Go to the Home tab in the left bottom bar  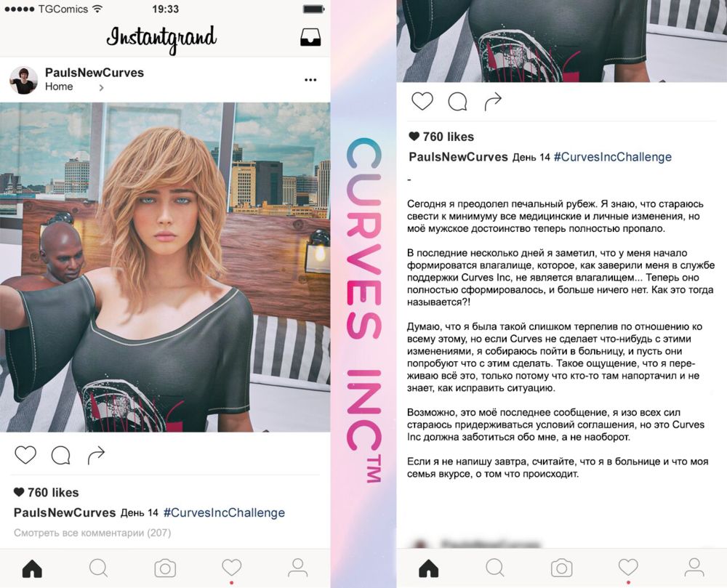(x=32, y=568)
